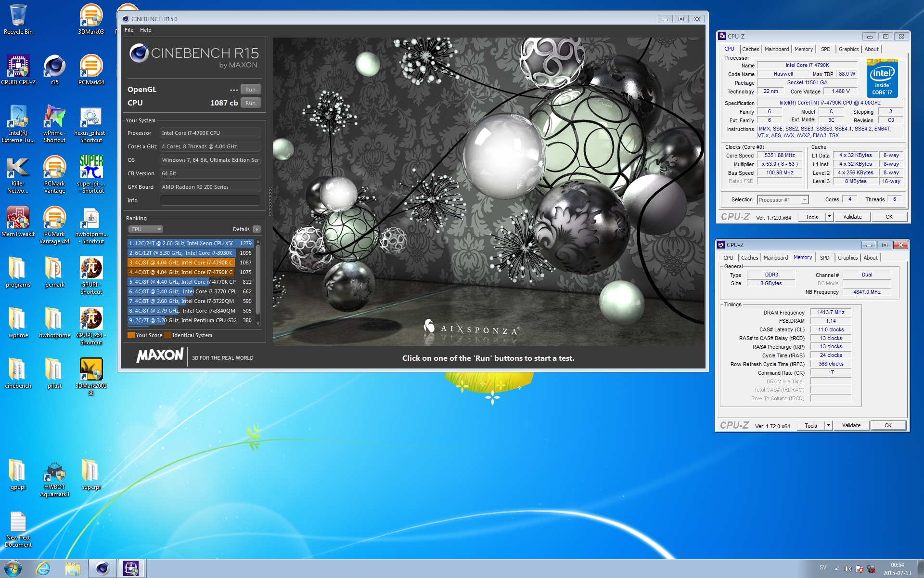Click Tools button in upper CPU-Z
924x578 pixels.
[x=812, y=217]
